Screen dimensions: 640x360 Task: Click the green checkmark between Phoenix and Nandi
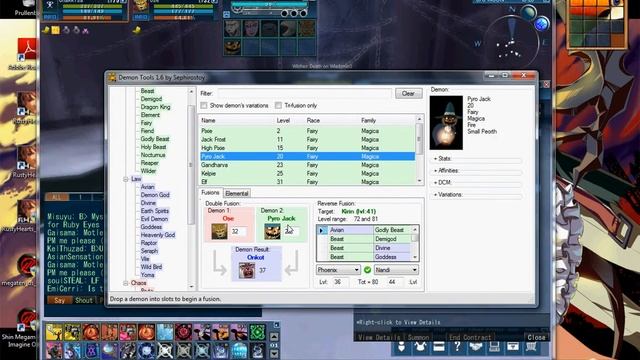[x=367, y=270]
